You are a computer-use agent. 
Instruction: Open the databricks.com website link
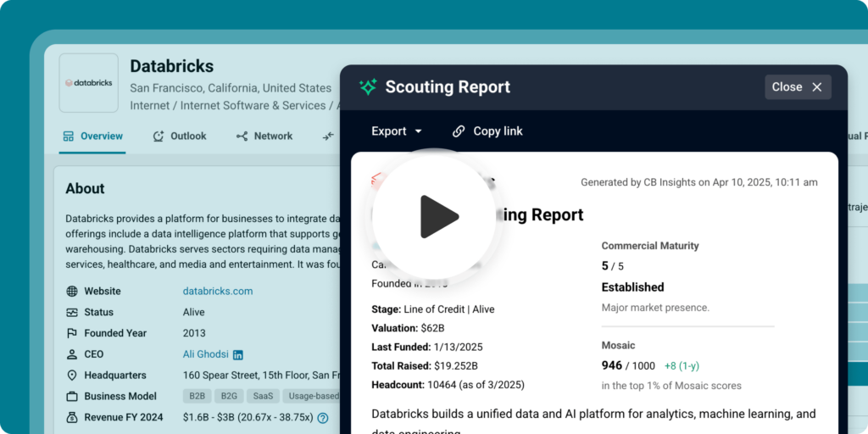click(x=218, y=292)
